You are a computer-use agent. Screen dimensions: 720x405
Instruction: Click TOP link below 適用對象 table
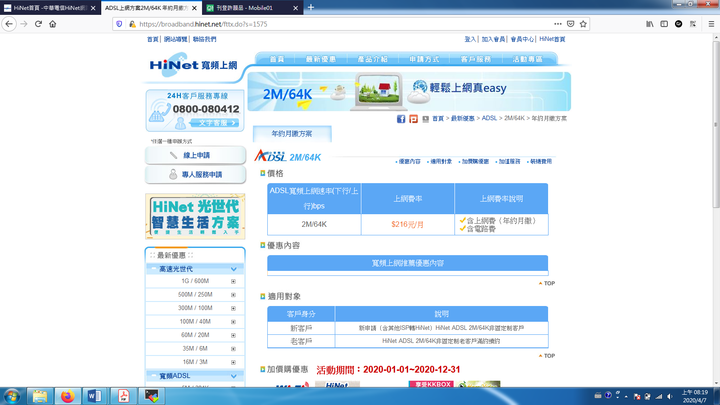[547, 356]
